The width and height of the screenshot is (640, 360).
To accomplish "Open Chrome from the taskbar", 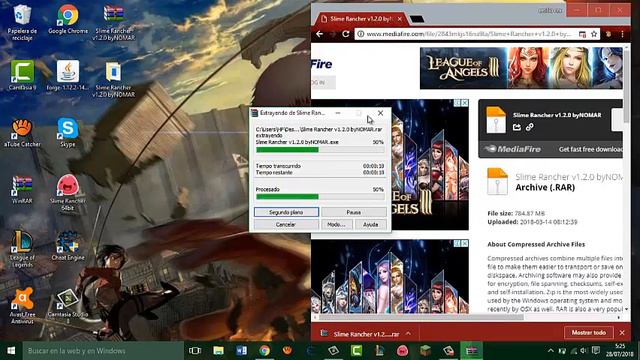I will pos(264,351).
